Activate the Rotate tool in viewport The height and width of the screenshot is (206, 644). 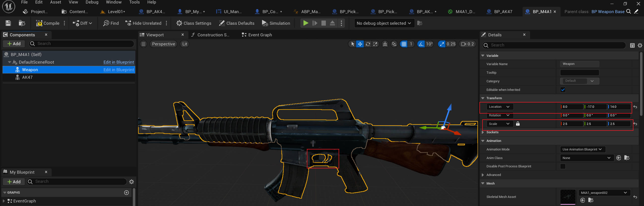(x=368, y=44)
